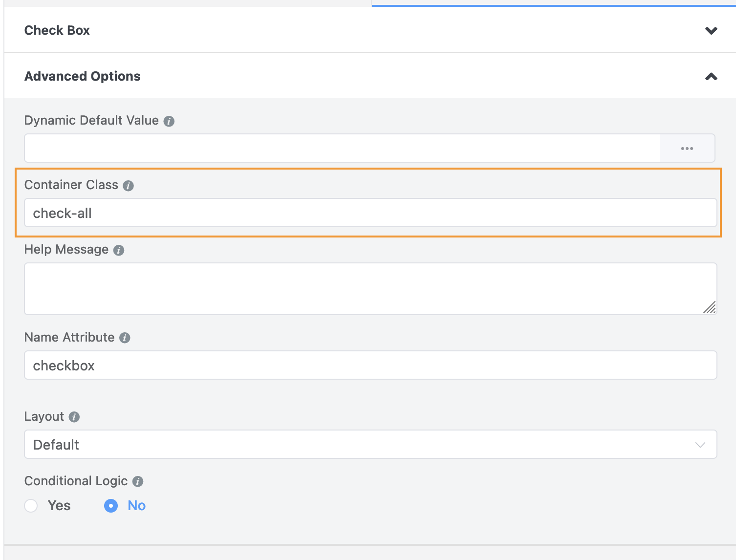Switch to the highlighted blue tab above
Image resolution: width=736 pixels, height=560 pixels.
click(x=552, y=4)
